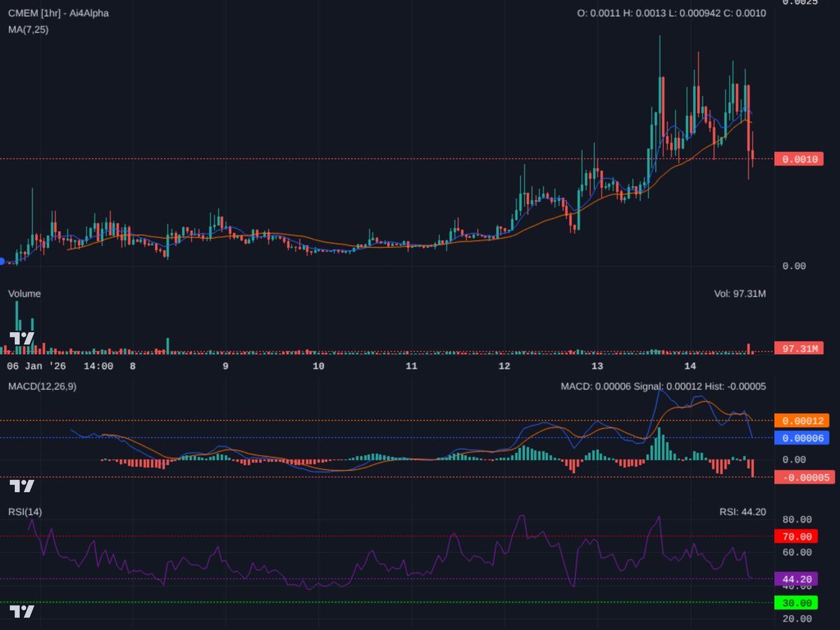The width and height of the screenshot is (840, 630).
Task: Click the RSI: 44.20 readout
Action: [743, 512]
